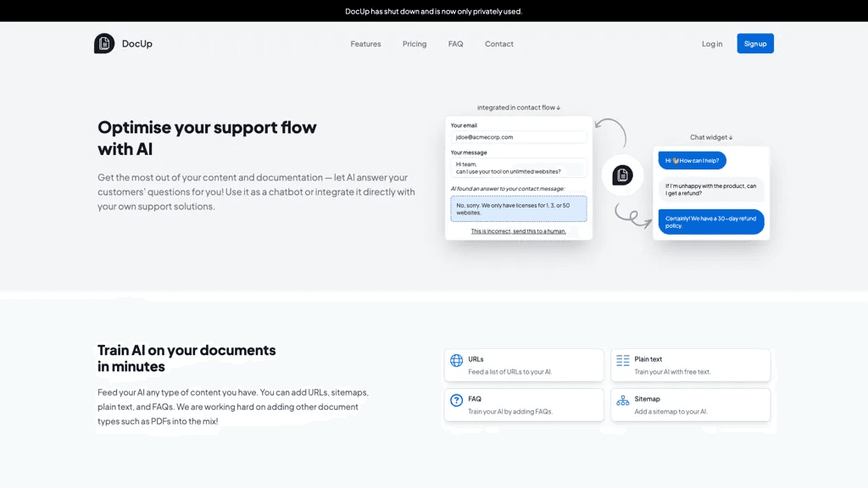The image size is (868, 488).
Task: Click the FAQ question mark icon
Action: 456,400
